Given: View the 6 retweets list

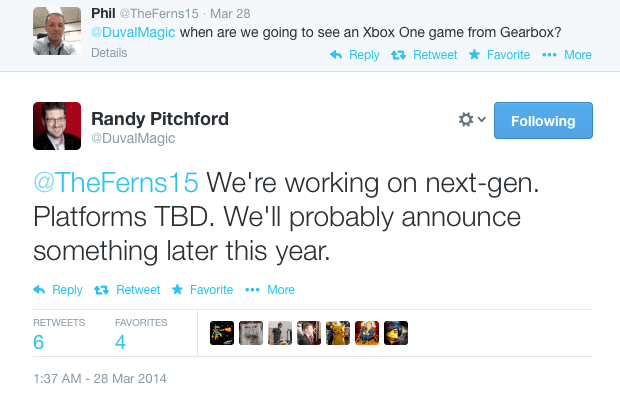Looking at the screenshot, I should tap(38, 342).
